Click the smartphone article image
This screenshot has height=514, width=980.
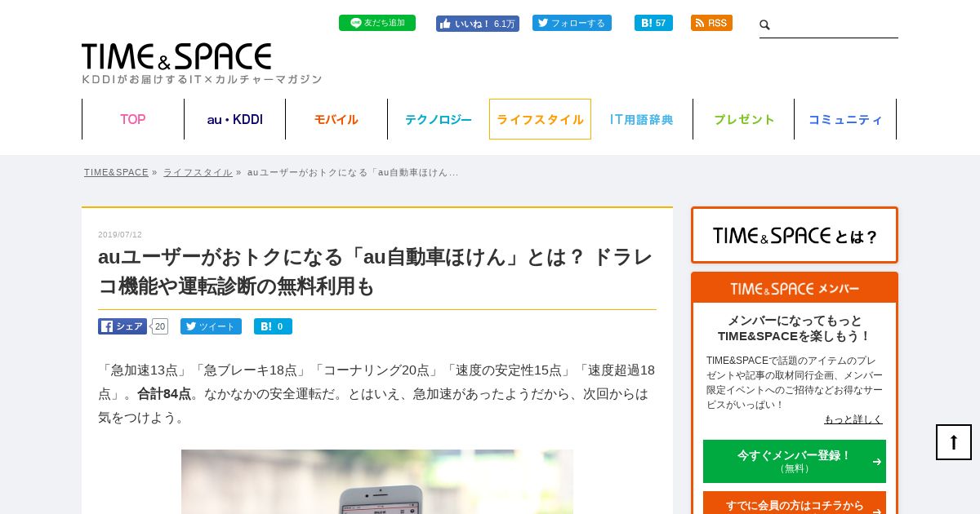click(377, 481)
